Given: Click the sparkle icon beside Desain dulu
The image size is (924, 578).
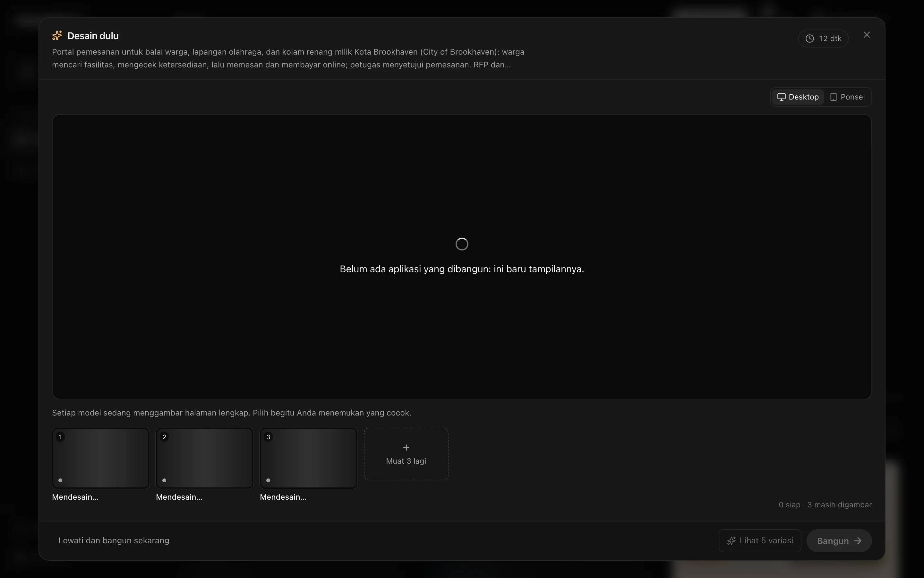Looking at the screenshot, I should pos(57,36).
